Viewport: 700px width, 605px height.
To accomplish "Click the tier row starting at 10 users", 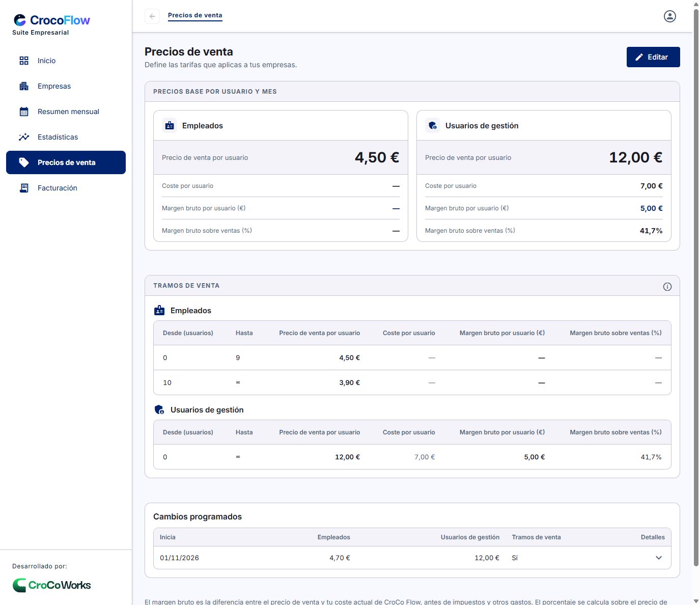I will click(x=412, y=382).
